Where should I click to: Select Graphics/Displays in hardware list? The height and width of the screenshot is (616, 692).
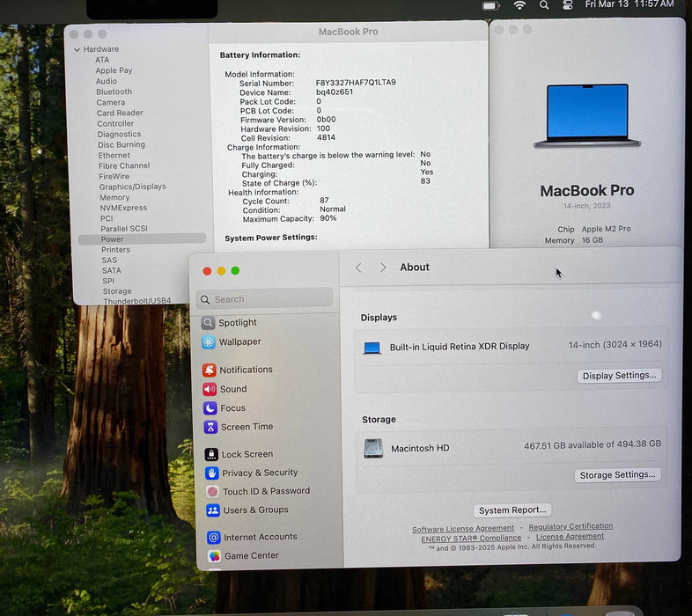pos(132,187)
